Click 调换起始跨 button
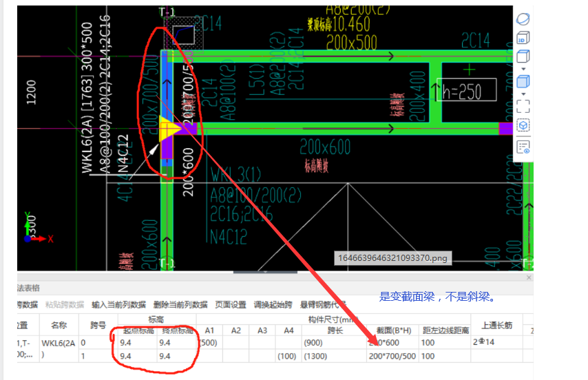 [x=273, y=305]
